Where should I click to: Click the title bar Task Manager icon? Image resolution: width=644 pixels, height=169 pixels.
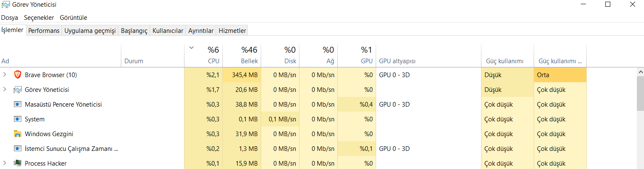[x=5, y=5]
